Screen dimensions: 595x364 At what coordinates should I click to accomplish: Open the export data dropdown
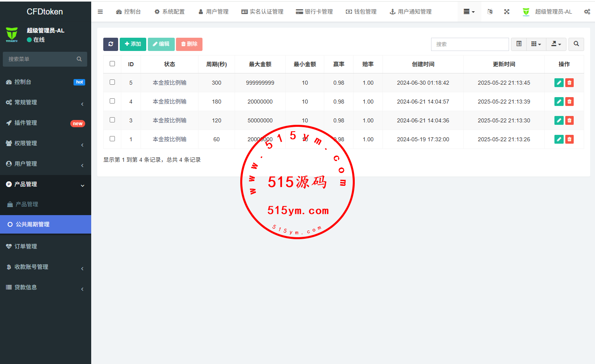pyautogui.click(x=556, y=44)
